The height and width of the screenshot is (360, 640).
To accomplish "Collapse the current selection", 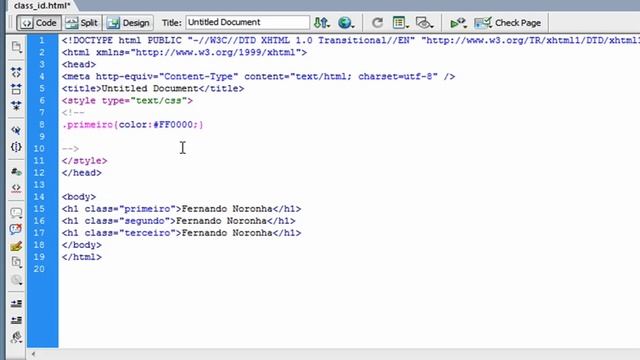I will pyautogui.click(x=16, y=89).
